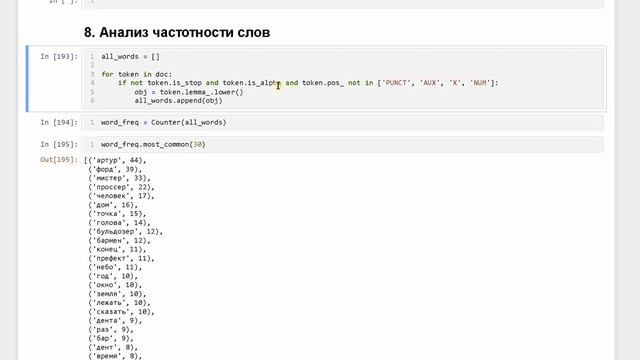Click output row ('раз', 9)

tap(111, 330)
